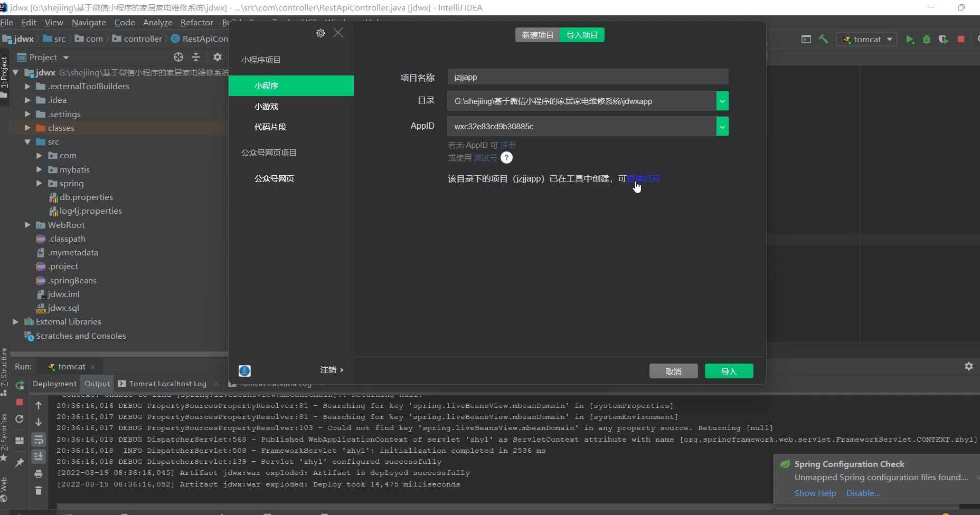
Task: Switch to the Deployment tab
Action: coord(54,384)
